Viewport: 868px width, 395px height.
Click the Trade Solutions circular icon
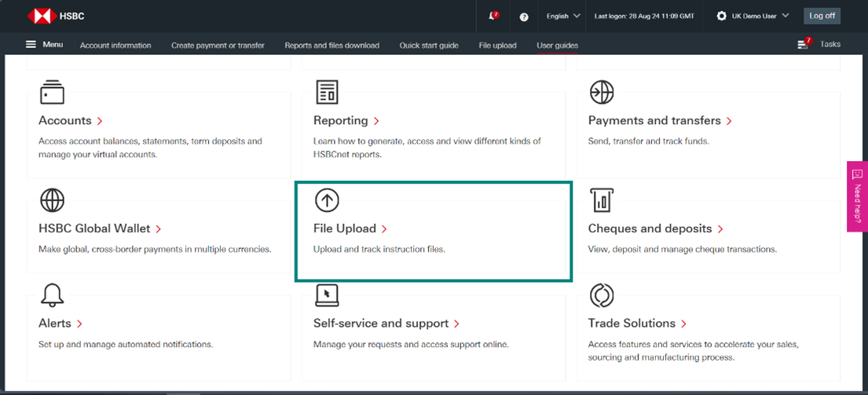pos(601,295)
